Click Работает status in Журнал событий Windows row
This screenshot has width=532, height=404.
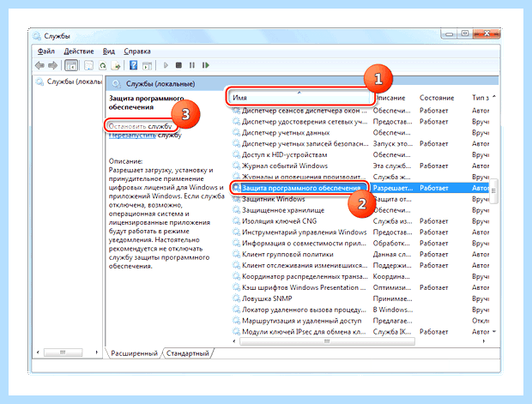(433, 166)
